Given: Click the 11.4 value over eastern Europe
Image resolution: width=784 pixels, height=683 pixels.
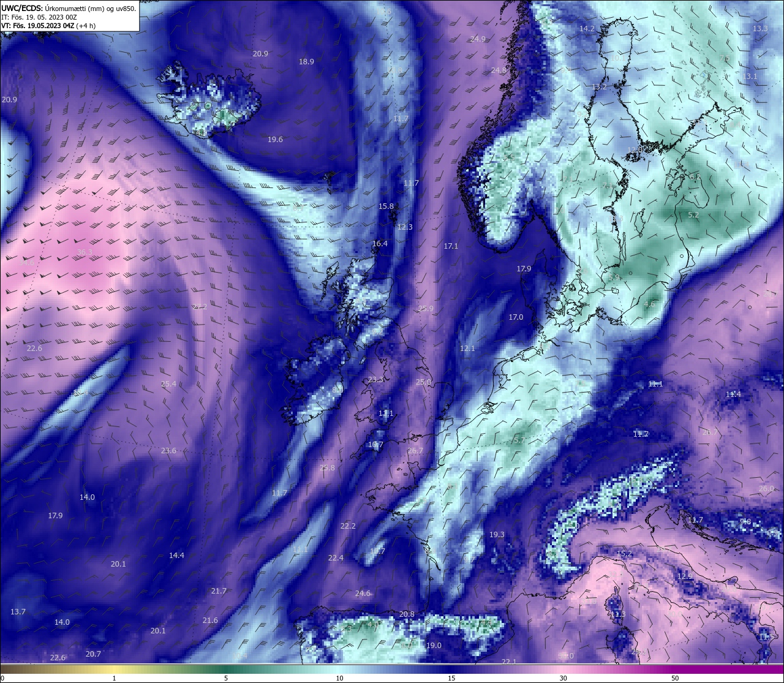Looking at the screenshot, I should 733,394.
